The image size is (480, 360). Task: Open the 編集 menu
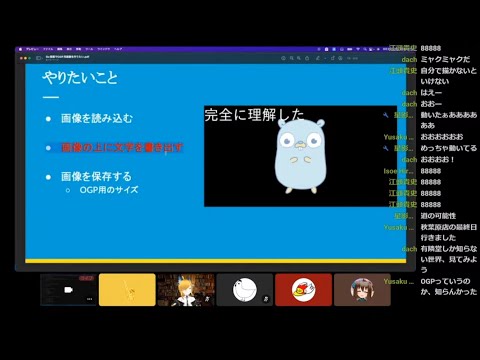tap(60, 49)
